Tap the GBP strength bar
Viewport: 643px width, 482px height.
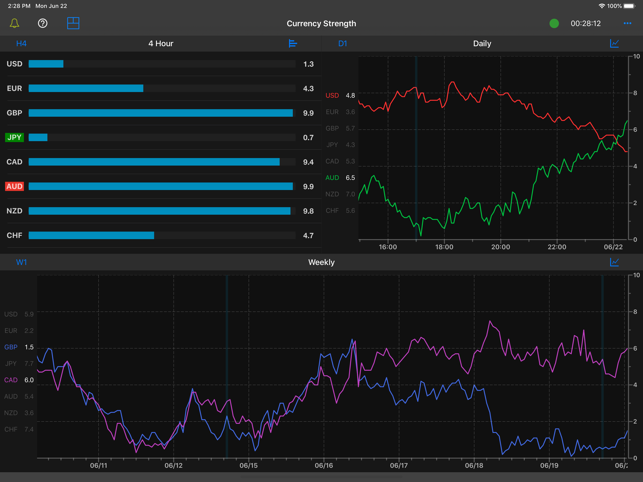160,113
